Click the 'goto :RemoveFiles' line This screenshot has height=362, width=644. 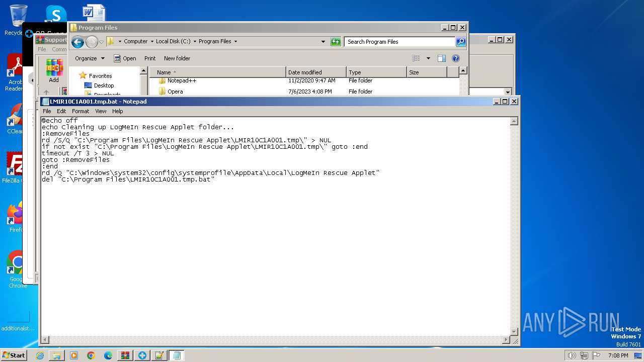pos(75,160)
